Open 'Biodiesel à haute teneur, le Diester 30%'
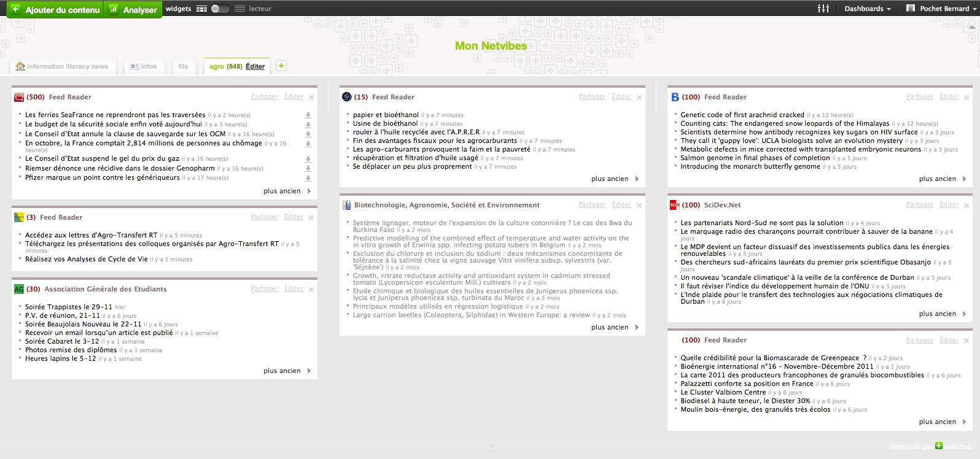This screenshot has height=459, width=980. click(x=745, y=401)
